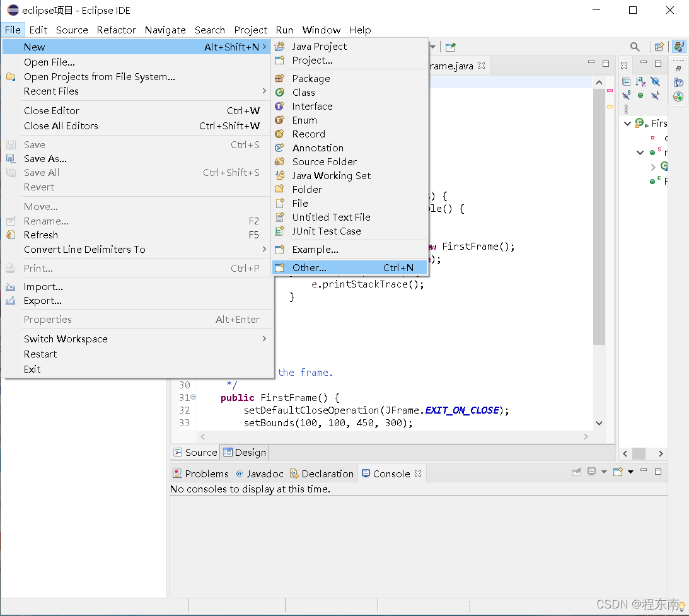Screen dimensions: 689x616
Task: Toggle Hide Fields in Outline toolbar
Action: tap(655, 82)
